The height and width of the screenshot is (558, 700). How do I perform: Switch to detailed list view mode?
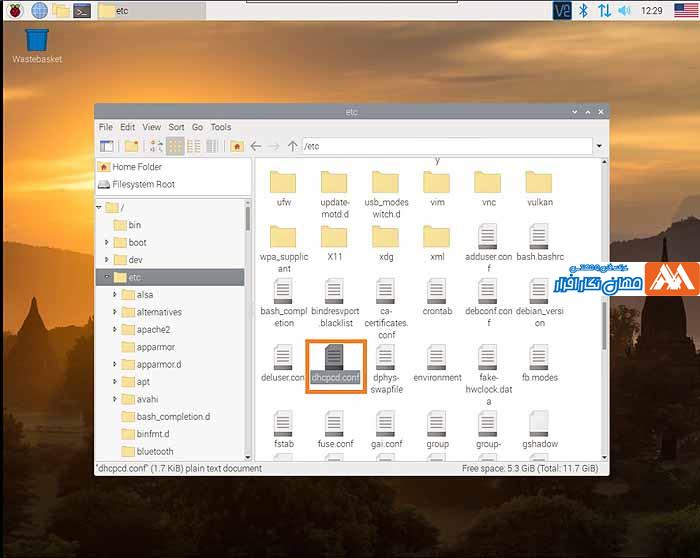212,146
